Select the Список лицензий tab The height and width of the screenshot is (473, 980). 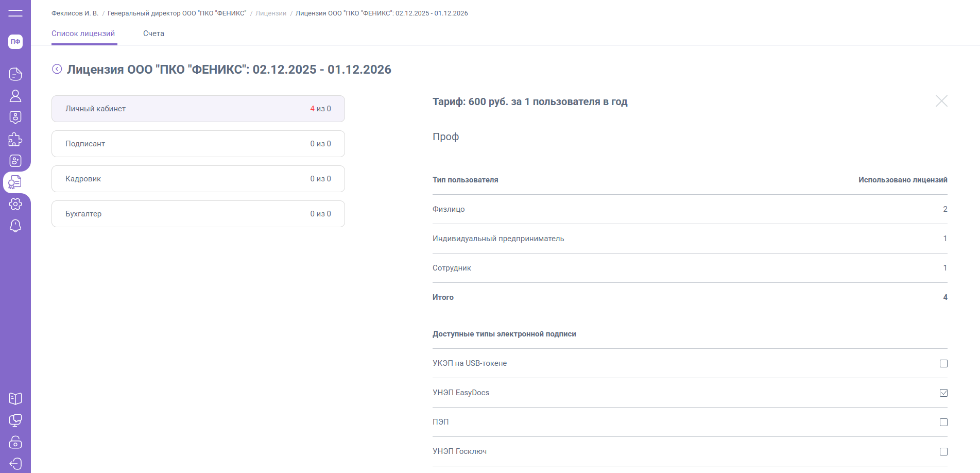(83, 33)
